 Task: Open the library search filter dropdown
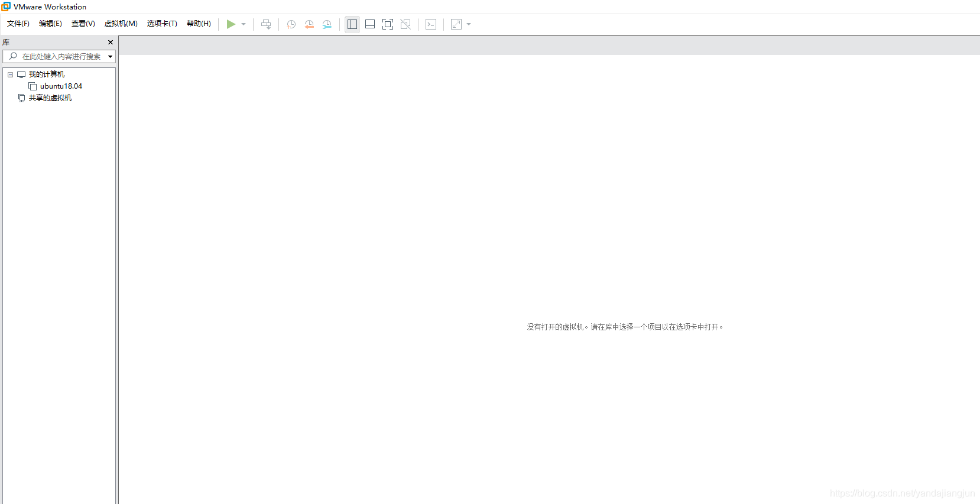coord(110,57)
